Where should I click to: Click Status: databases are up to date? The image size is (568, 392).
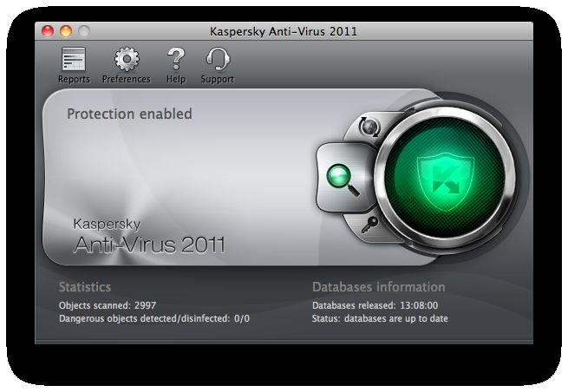[x=380, y=318]
